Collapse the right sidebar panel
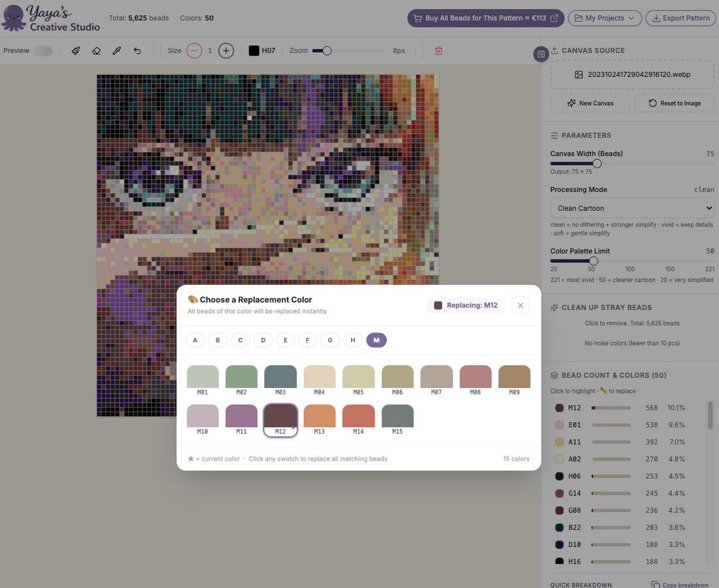The width and height of the screenshot is (719, 588). tap(541, 54)
